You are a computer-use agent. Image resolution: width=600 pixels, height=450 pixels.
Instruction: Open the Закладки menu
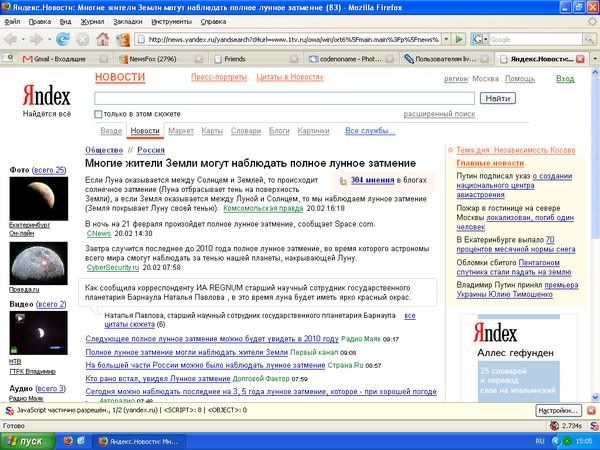coord(128,22)
